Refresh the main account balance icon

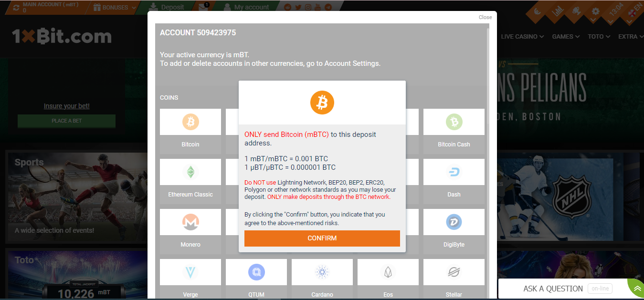point(17,8)
